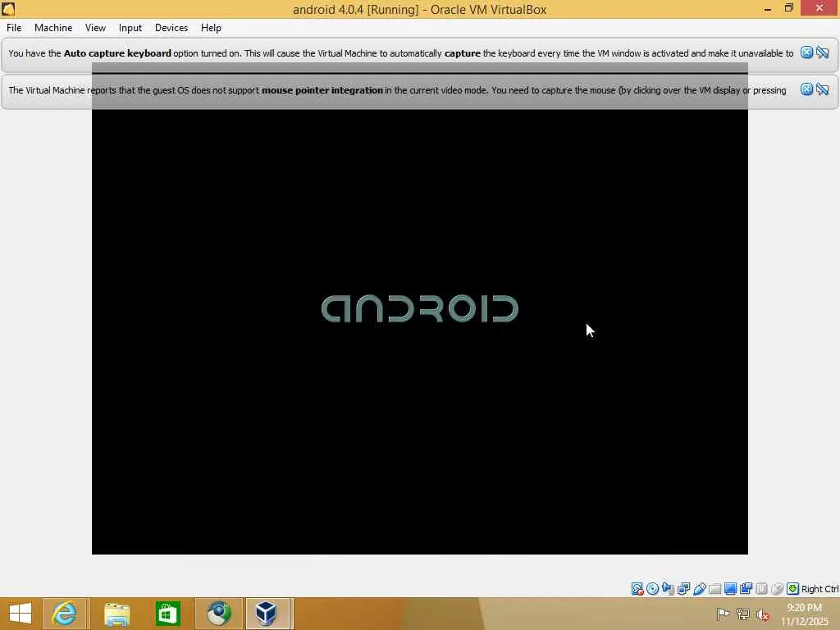This screenshot has height=630, width=840.
Task: Open the File menu
Action: (x=14, y=28)
